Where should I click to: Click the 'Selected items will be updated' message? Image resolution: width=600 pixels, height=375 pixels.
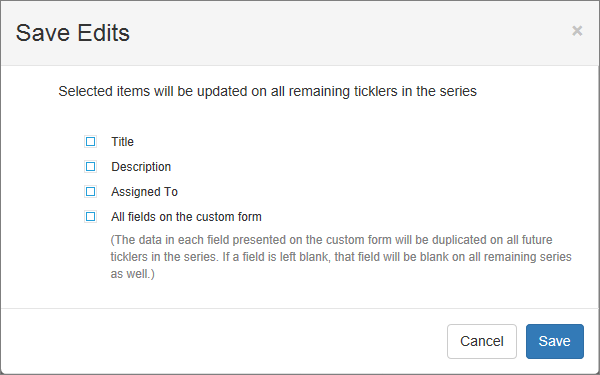(x=267, y=91)
